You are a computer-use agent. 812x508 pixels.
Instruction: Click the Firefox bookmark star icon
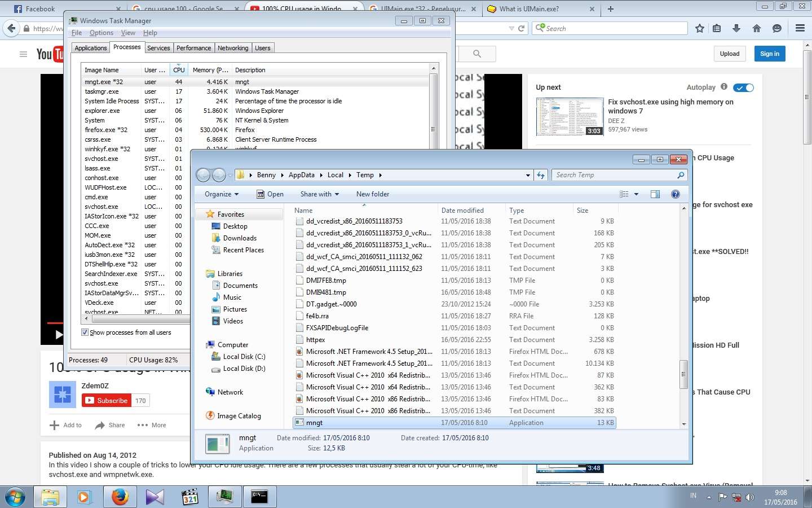click(x=700, y=28)
